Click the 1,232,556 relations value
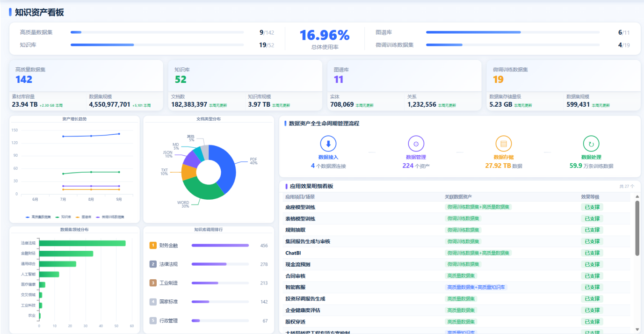The width and height of the screenshot is (644, 334). (422, 104)
